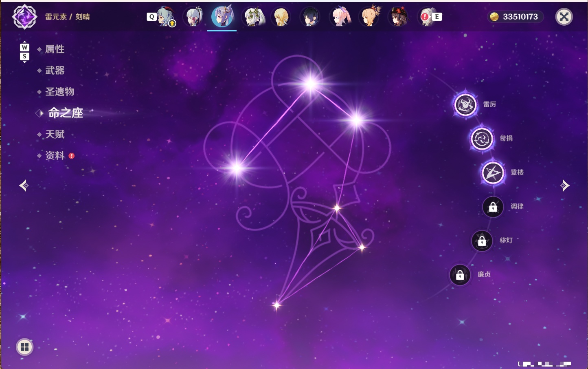
Task: Close the character screen with X button
Action: point(564,17)
